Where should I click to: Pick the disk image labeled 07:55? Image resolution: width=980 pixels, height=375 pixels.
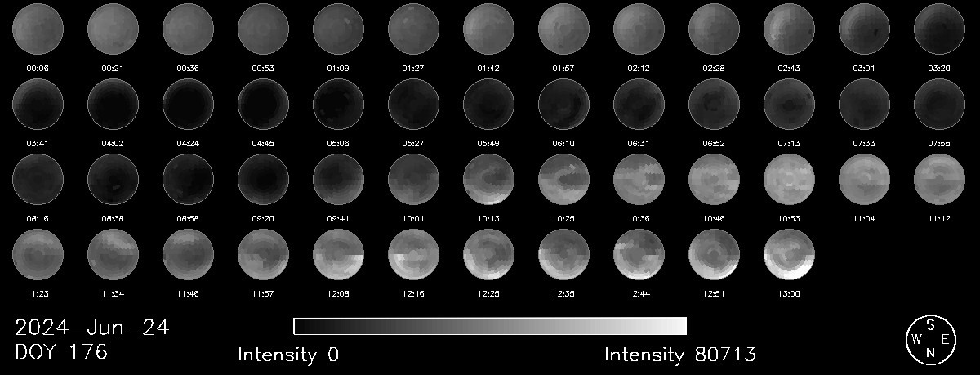[x=939, y=105]
